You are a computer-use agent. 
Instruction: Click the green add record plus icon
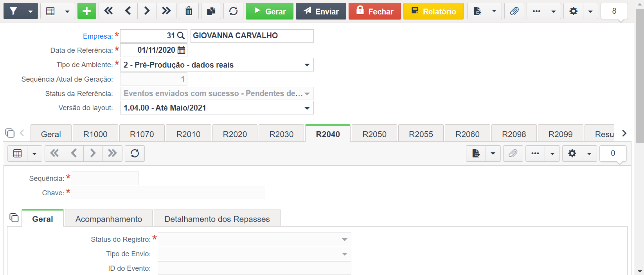[x=87, y=11]
